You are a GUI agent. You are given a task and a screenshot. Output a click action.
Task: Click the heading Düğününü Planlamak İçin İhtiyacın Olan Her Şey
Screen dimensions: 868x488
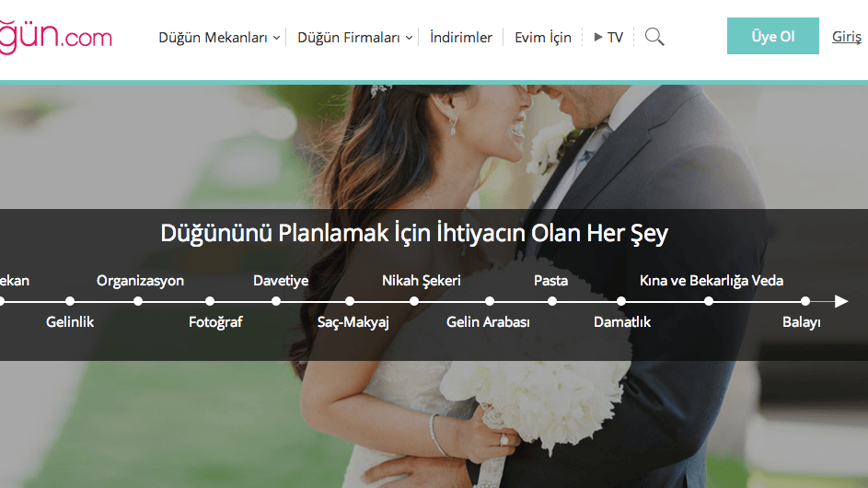tap(414, 233)
